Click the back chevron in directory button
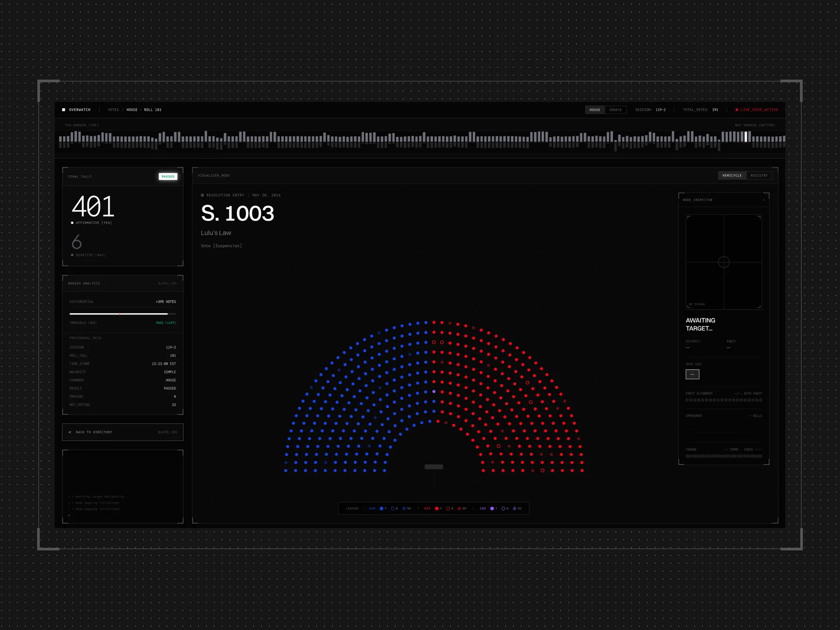 (x=70, y=432)
